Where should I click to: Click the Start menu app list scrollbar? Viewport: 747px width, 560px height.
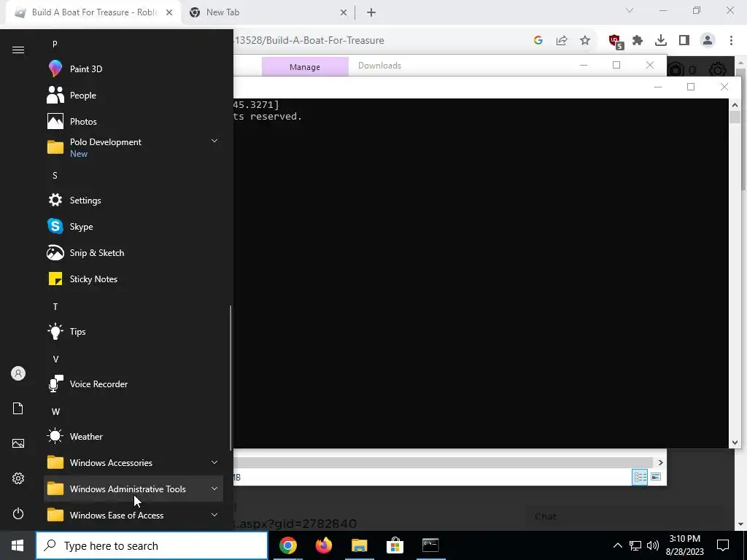click(231, 378)
